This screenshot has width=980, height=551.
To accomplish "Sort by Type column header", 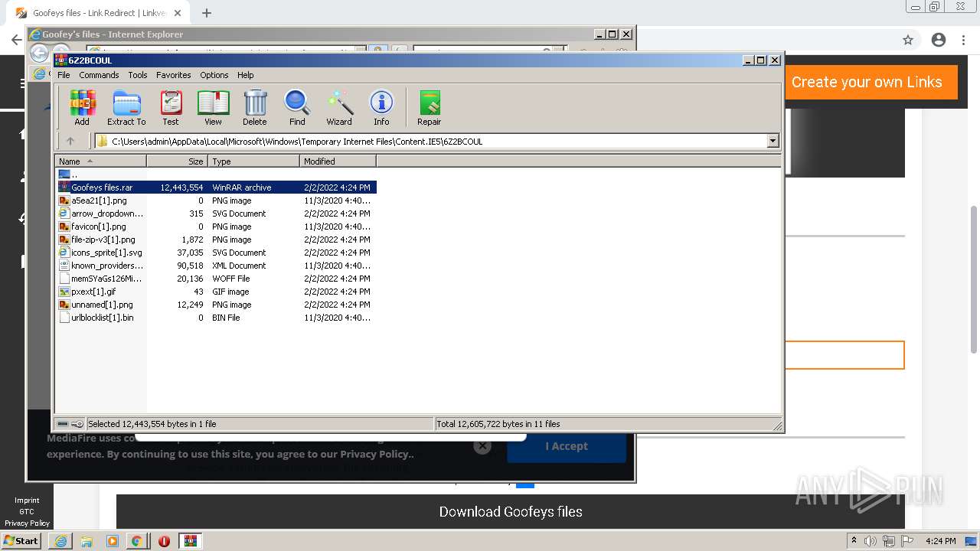I will 253,161.
